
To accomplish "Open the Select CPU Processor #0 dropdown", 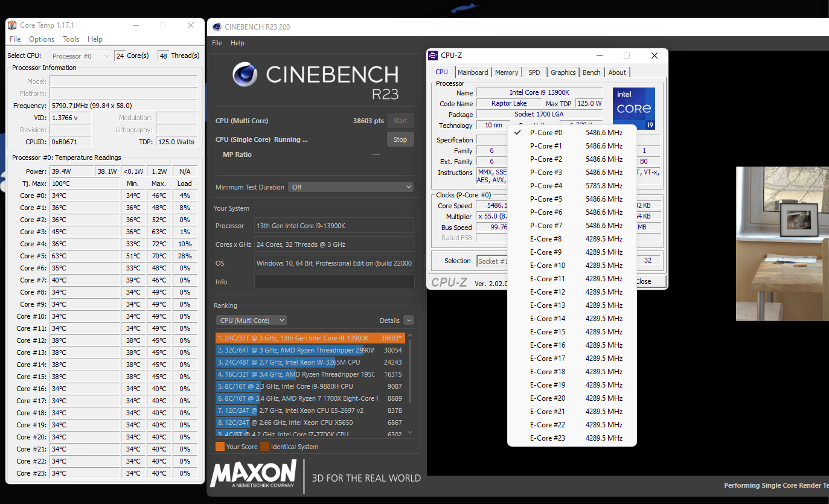I will 81,56.
